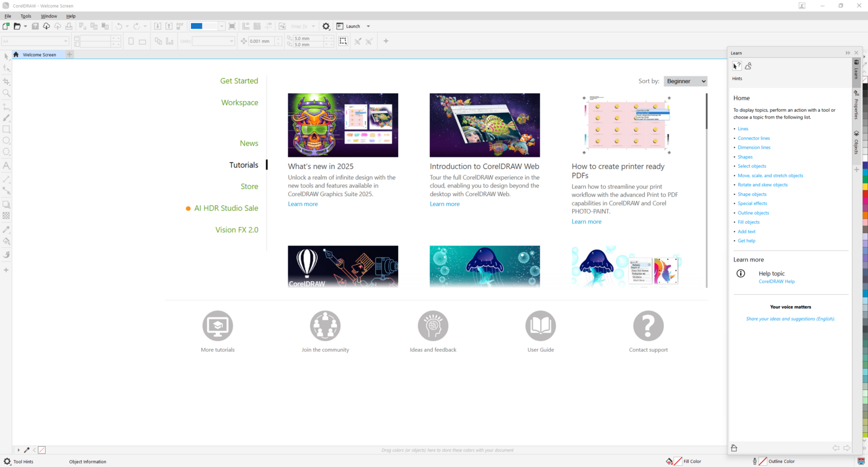
Task: Open the Connector lines hint topic
Action: (x=753, y=138)
